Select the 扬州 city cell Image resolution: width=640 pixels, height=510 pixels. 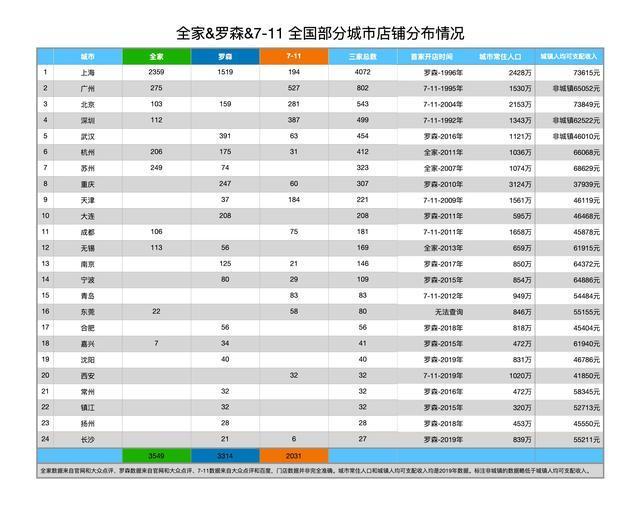pyautogui.click(x=87, y=424)
